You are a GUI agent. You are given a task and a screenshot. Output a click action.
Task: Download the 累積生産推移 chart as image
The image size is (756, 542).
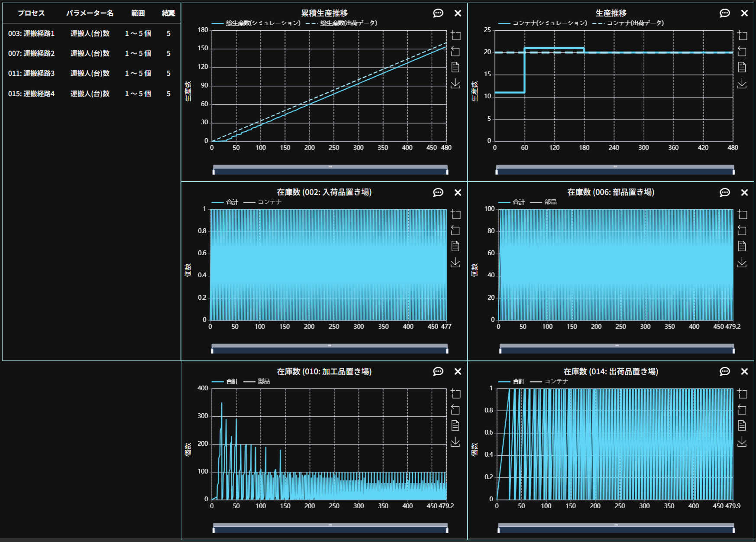455,84
